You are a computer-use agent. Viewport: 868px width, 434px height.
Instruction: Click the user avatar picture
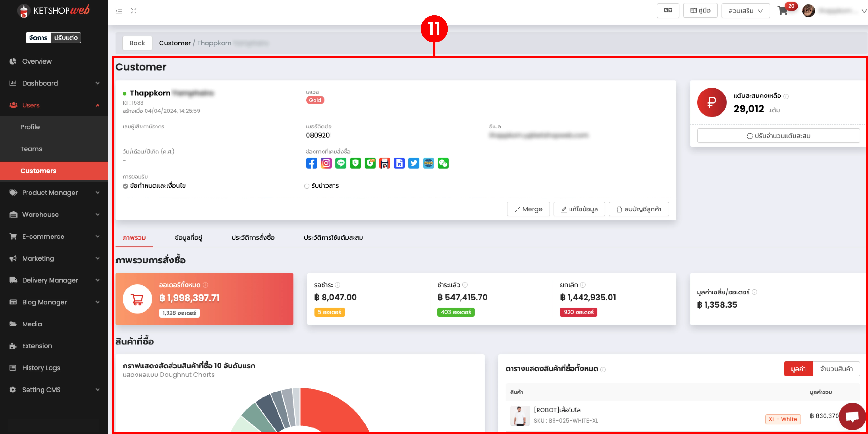click(808, 11)
